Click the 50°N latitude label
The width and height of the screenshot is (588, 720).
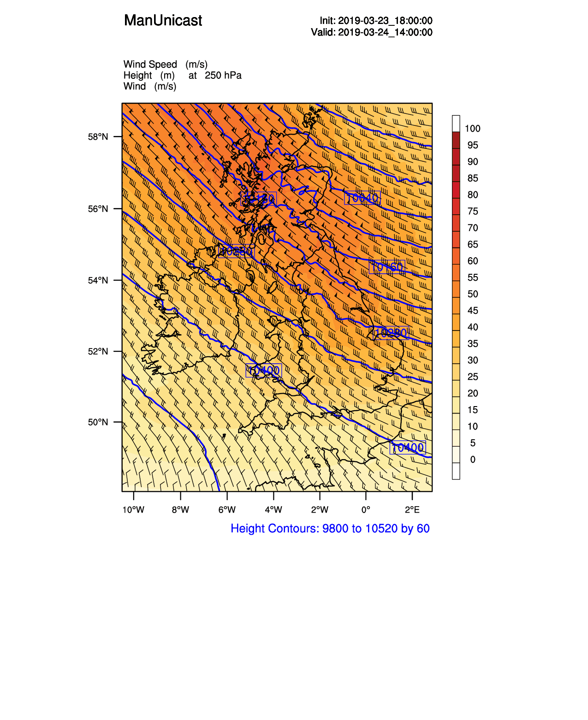tap(98, 422)
